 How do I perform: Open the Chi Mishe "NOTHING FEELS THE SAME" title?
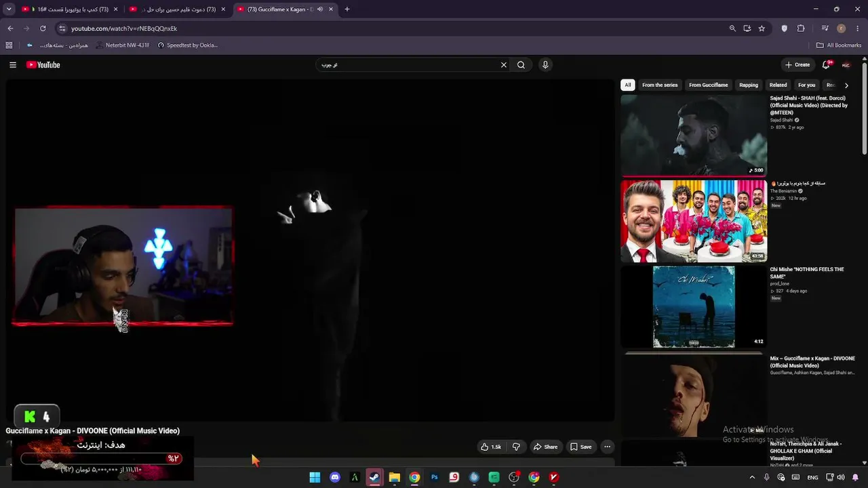click(x=807, y=273)
